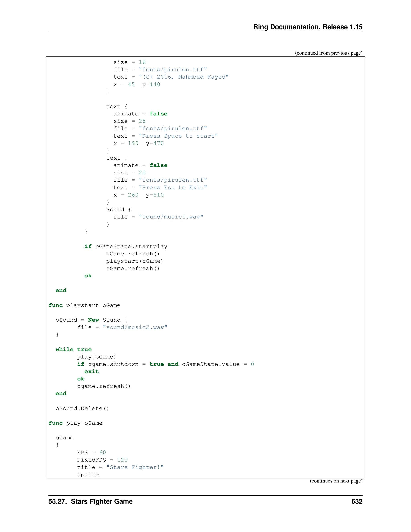Screen dimensions: 411x532
Task: Click the 'oSound.Delete()' line
Action: [x=82, y=408]
